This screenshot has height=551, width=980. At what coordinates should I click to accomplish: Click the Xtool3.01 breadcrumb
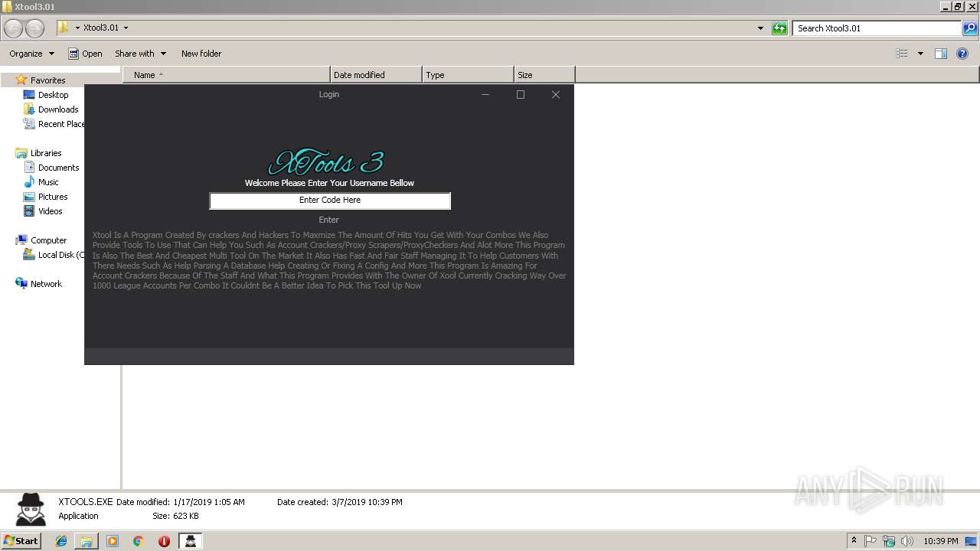click(x=101, y=28)
